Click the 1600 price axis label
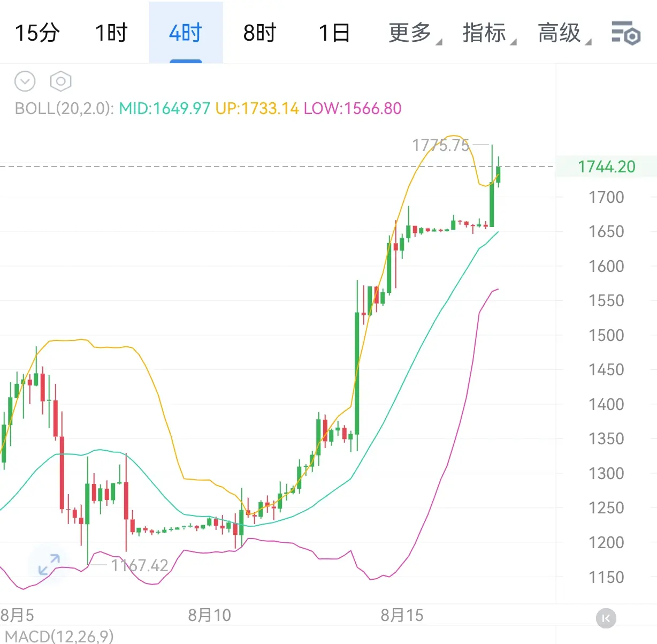 point(606,266)
